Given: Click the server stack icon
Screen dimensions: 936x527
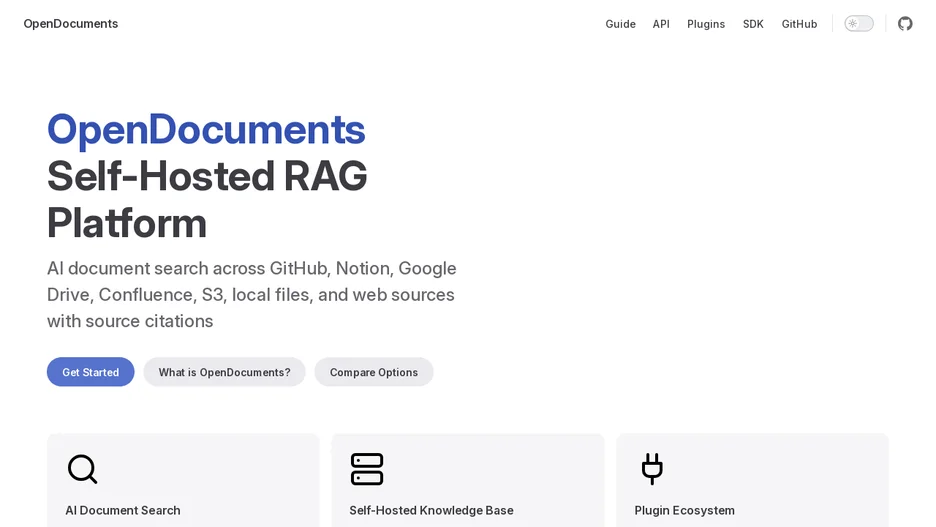Looking at the screenshot, I should point(367,469).
